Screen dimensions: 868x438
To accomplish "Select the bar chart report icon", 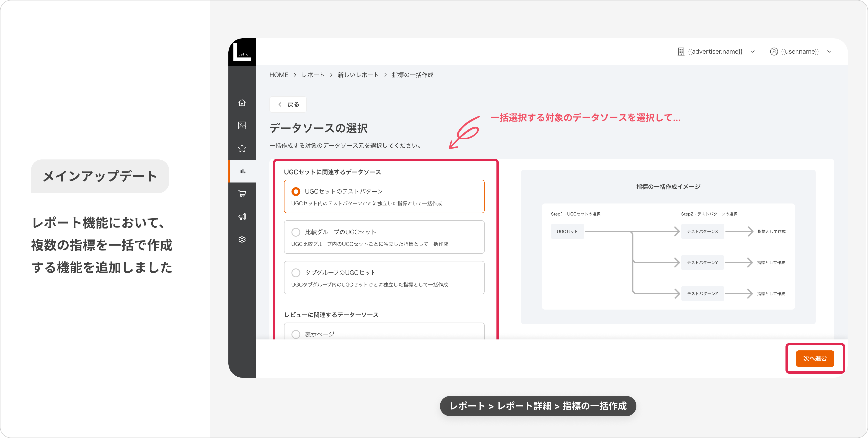I will (243, 171).
